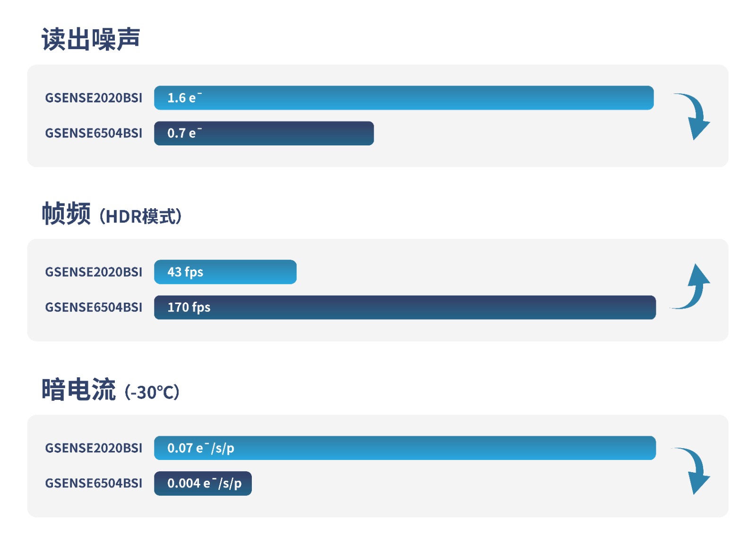Click GSENSE2020BSI label in readout noise panel
This screenshot has height=543, width=756.
(x=94, y=98)
